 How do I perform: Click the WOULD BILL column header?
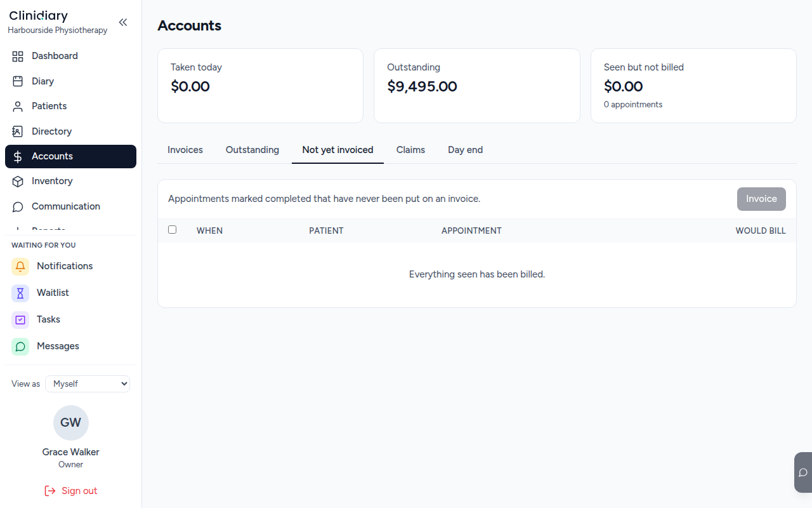[761, 231]
